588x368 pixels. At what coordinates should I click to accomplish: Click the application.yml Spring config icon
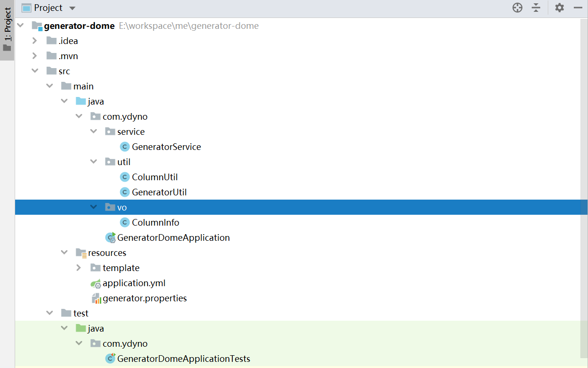point(96,283)
